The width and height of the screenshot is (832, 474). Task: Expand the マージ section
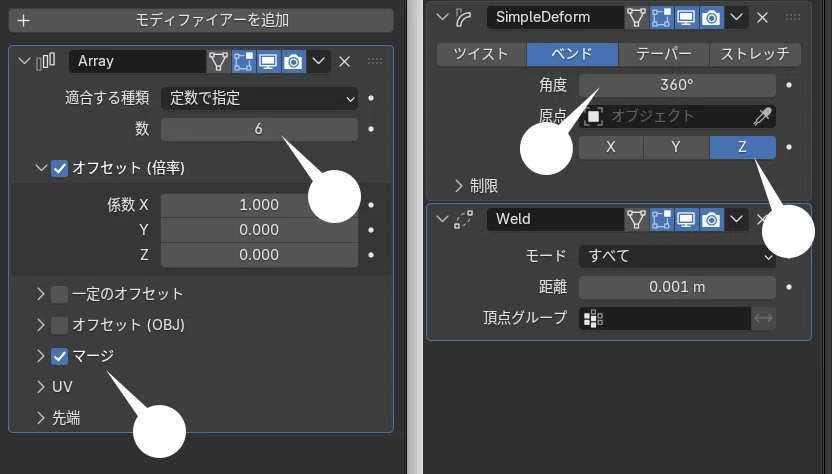pos(41,356)
